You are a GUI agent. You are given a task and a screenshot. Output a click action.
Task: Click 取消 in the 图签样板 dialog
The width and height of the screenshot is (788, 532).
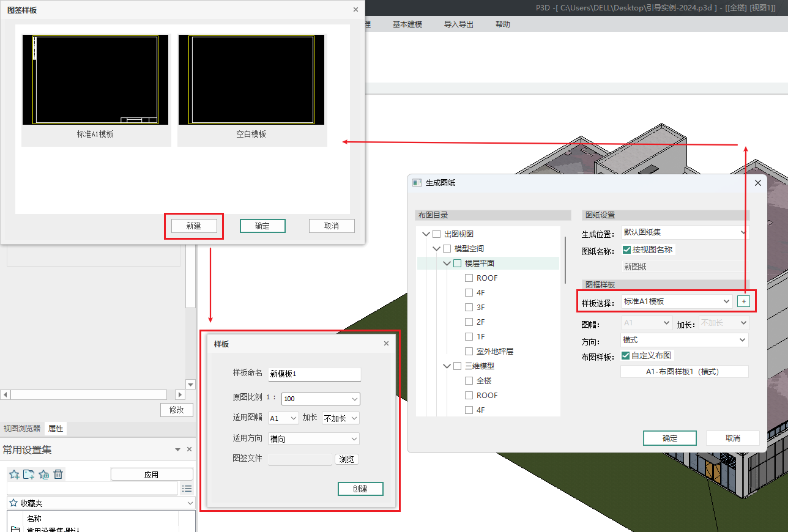(332, 226)
